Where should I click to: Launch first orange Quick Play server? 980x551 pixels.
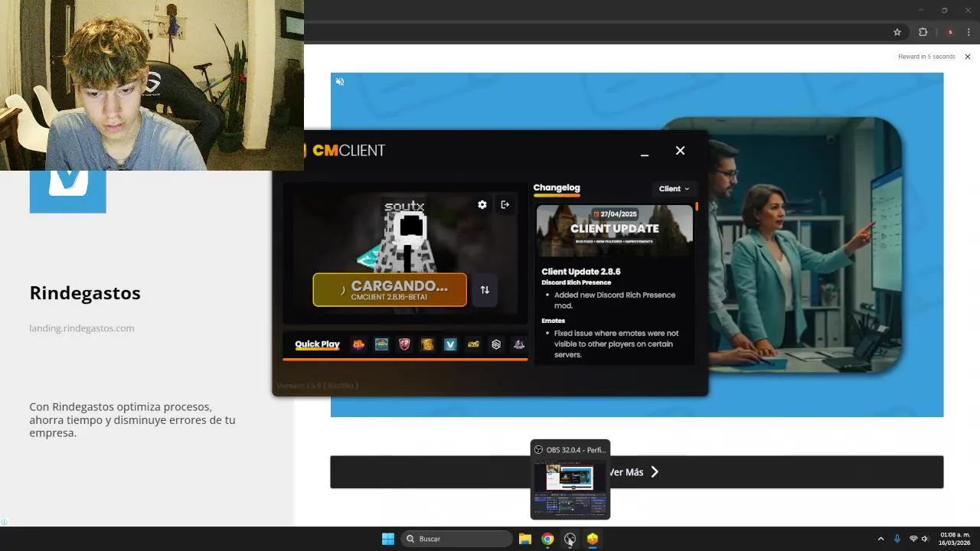358,344
